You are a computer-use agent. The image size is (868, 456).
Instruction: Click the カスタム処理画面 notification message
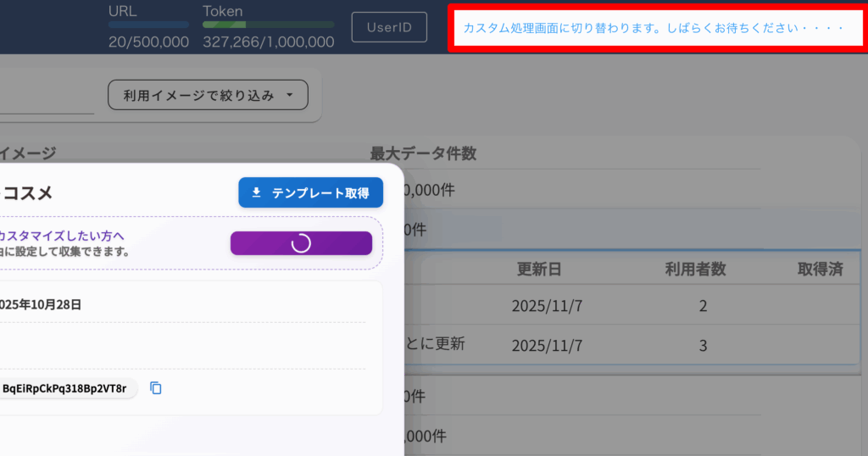[653, 28]
